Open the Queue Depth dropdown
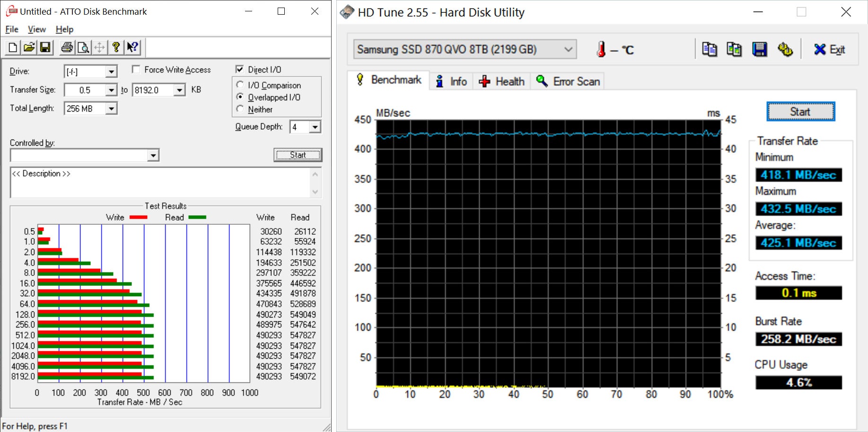 point(315,127)
